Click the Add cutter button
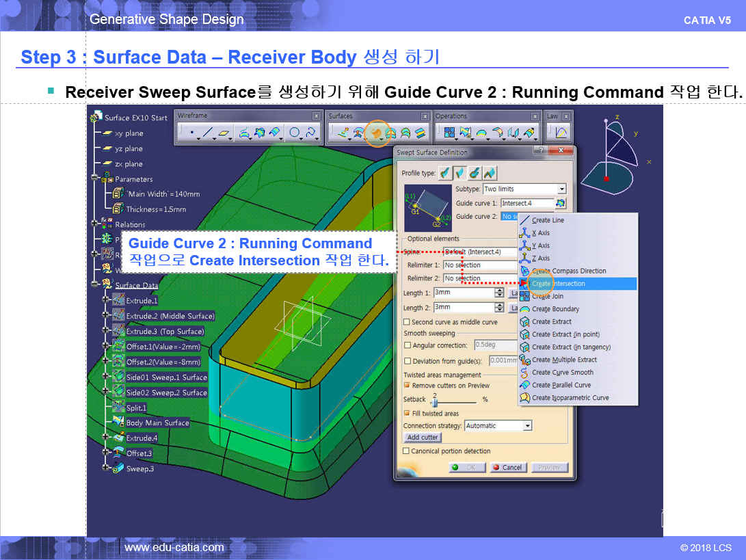This screenshot has height=560, width=746. 423,438
